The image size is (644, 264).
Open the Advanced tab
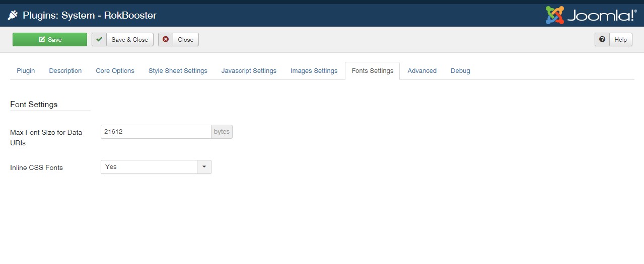click(x=422, y=71)
